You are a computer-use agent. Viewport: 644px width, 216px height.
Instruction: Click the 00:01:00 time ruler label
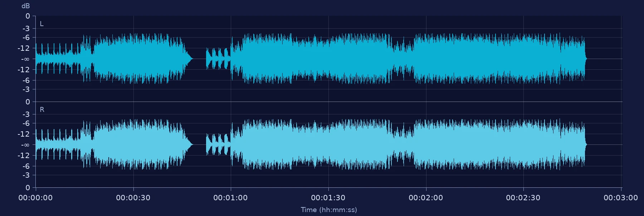(x=230, y=198)
